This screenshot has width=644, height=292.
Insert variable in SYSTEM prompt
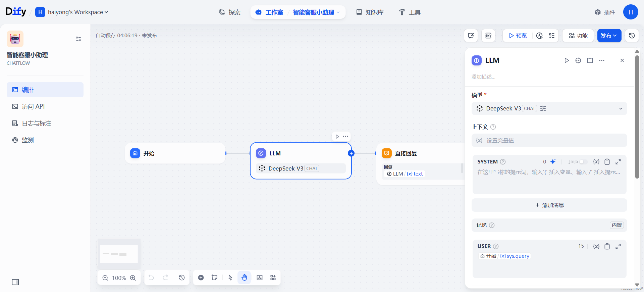click(596, 162)
